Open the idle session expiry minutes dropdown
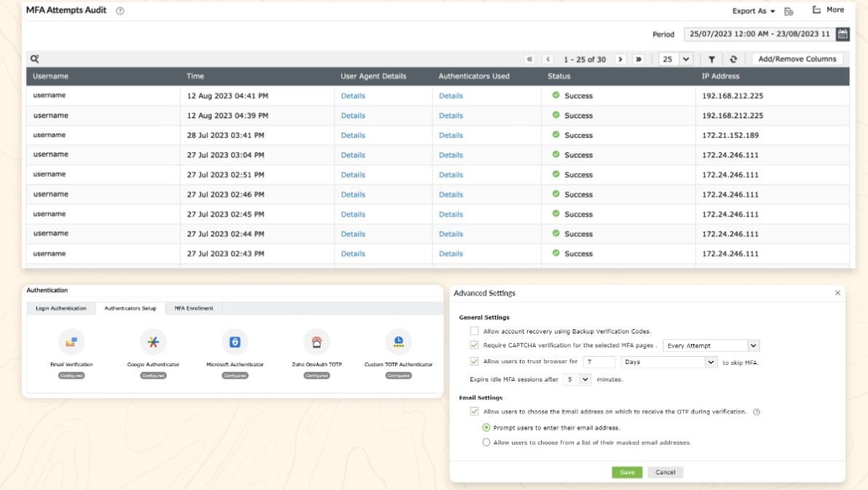Viewport: 868px width, 490px height. point(577,379)
